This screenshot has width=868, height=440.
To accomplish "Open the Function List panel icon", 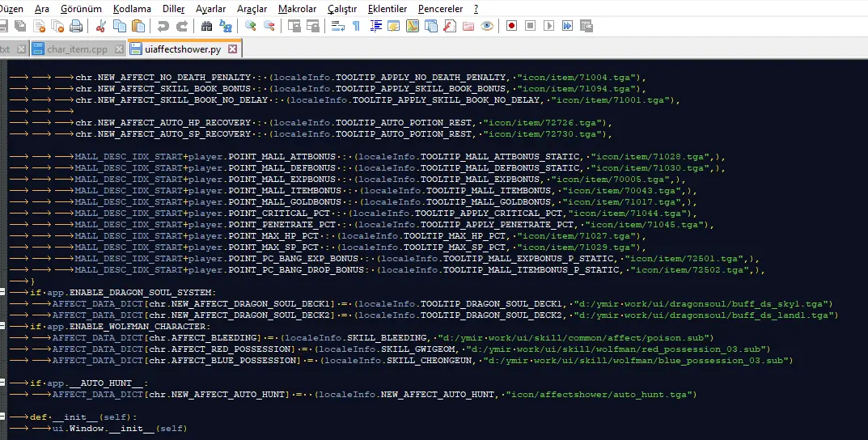I will click(x=450, y=26).
